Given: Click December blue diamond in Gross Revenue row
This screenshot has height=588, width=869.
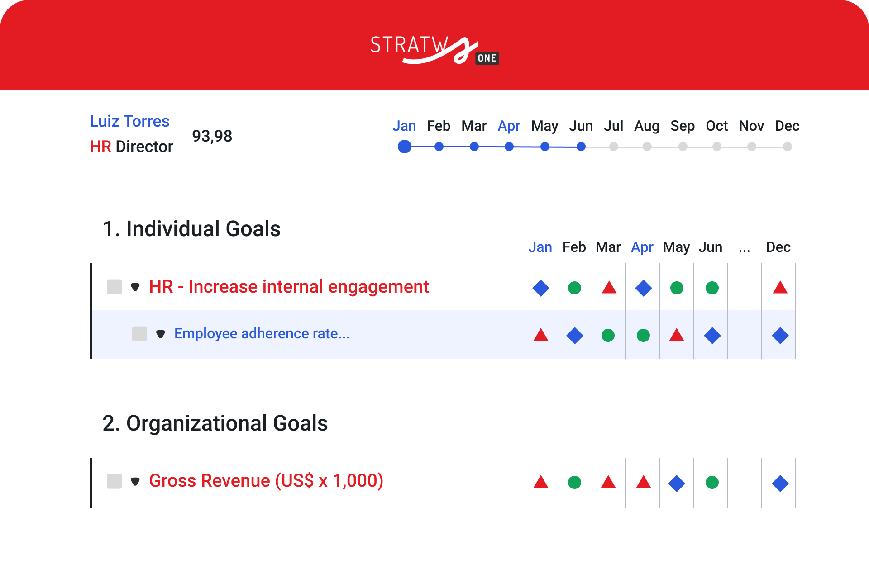Looking at the screenshot, I should click(780, 484).
